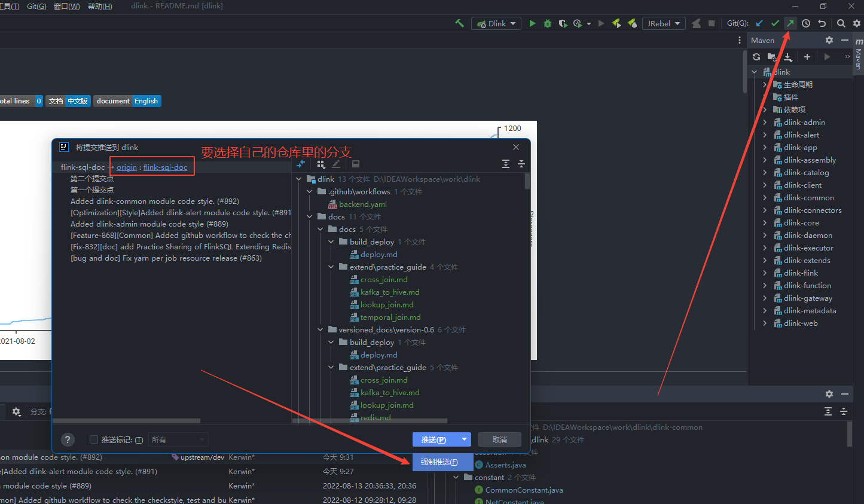Collapse the .github\workflows folder node
Image resolution: width=864 pixels, height=504 pixels.
[x=309, y=191]
